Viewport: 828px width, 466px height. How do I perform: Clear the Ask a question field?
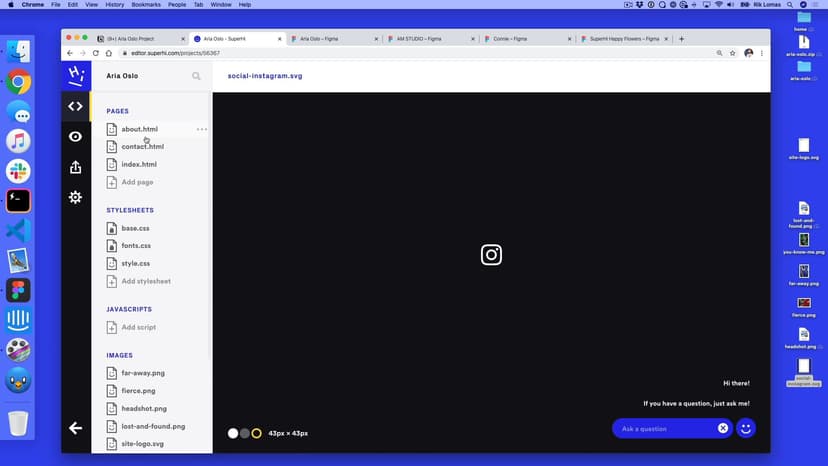point(723,428)
